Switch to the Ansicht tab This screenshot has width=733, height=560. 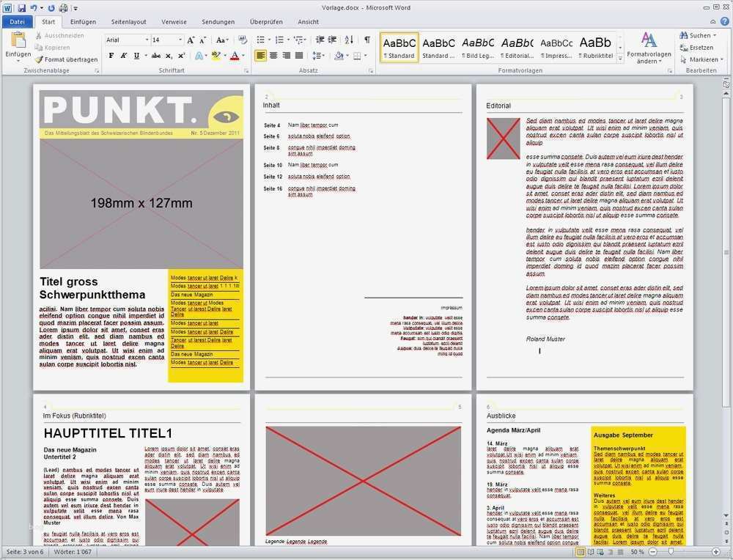(x=308, y=21)
